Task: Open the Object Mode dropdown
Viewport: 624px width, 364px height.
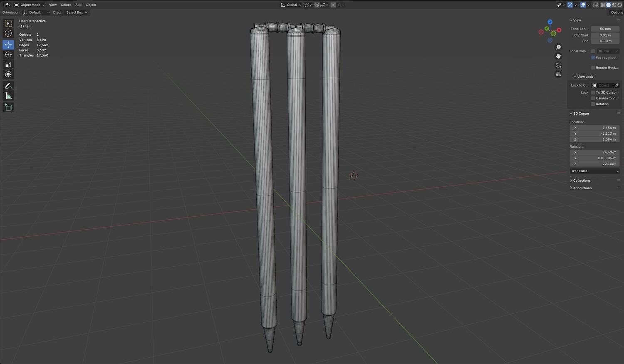Action: click(30, 5)
